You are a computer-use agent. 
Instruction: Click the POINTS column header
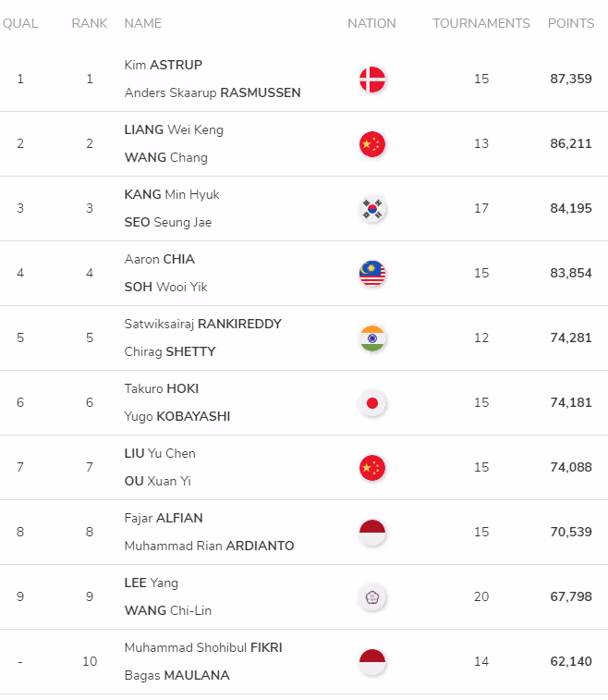[571, 23]
